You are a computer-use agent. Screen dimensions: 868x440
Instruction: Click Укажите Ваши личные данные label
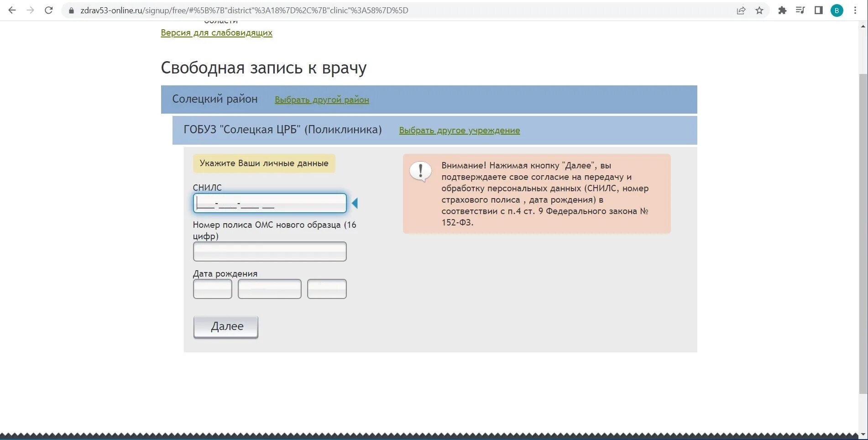[264, 163]
